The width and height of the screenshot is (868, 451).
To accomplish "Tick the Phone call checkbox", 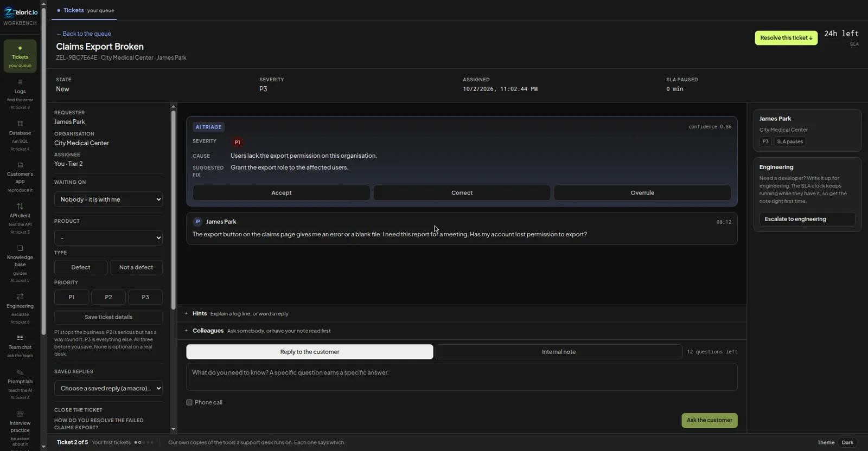I will pyautogui.click(x=189, y=402).
